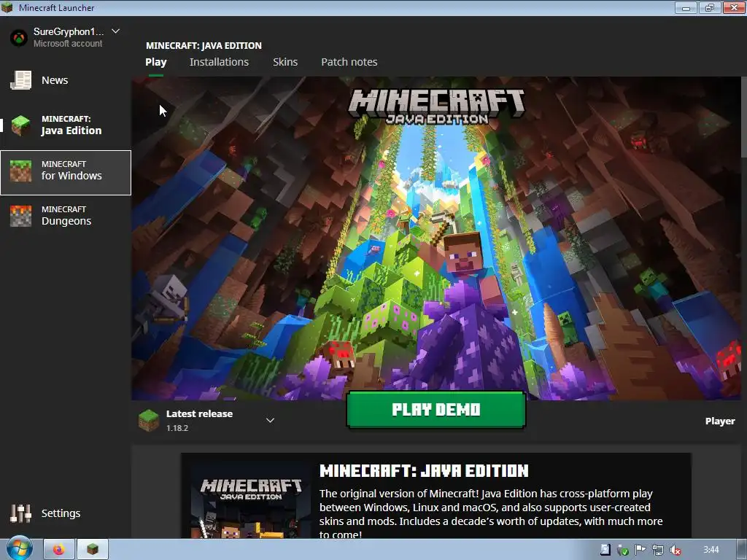The width and height of the screenshot is (747, 560).
Task: Select MINECRAFT: Java Edition in the sidebar
Action: tap(66, 125)
